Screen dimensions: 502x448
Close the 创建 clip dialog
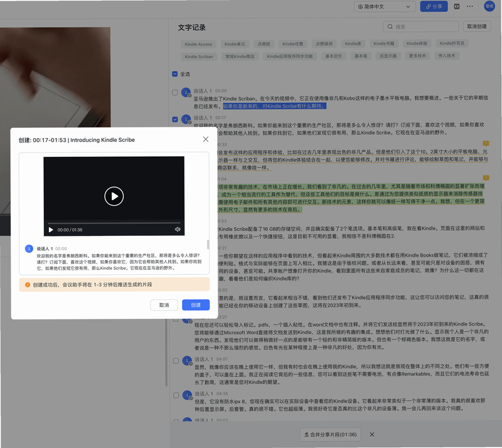pos(206,139)
